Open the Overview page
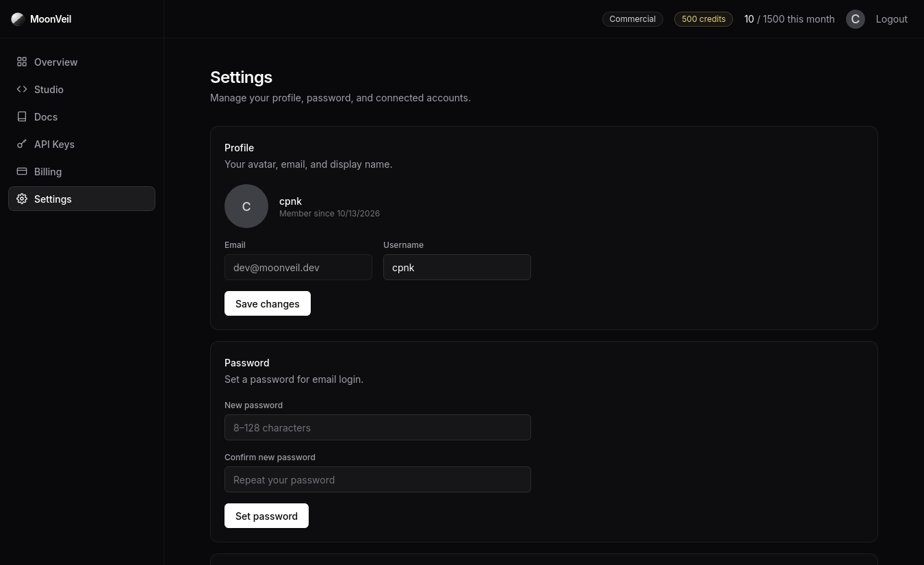The width and height of the screenshot is (924, 565). 81,62
